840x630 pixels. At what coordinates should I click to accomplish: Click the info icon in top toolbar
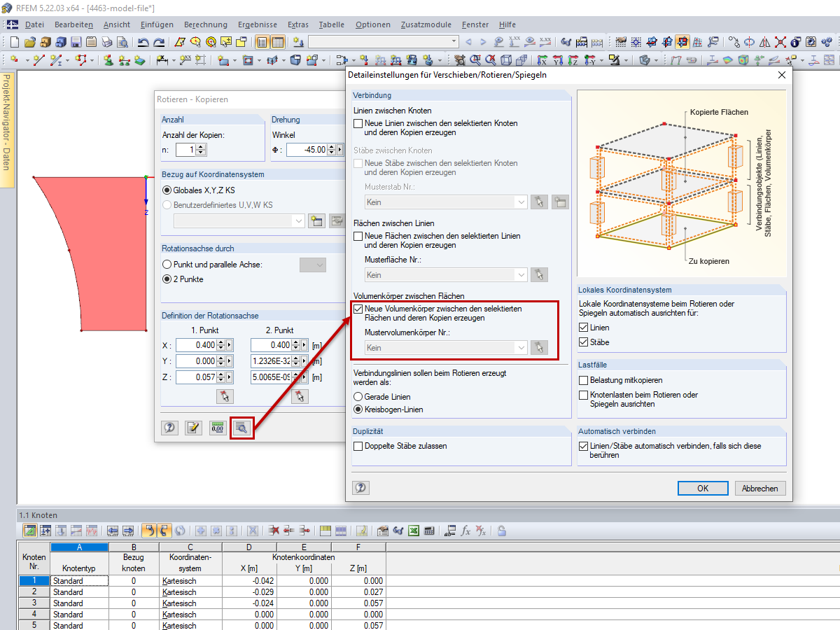795,42
